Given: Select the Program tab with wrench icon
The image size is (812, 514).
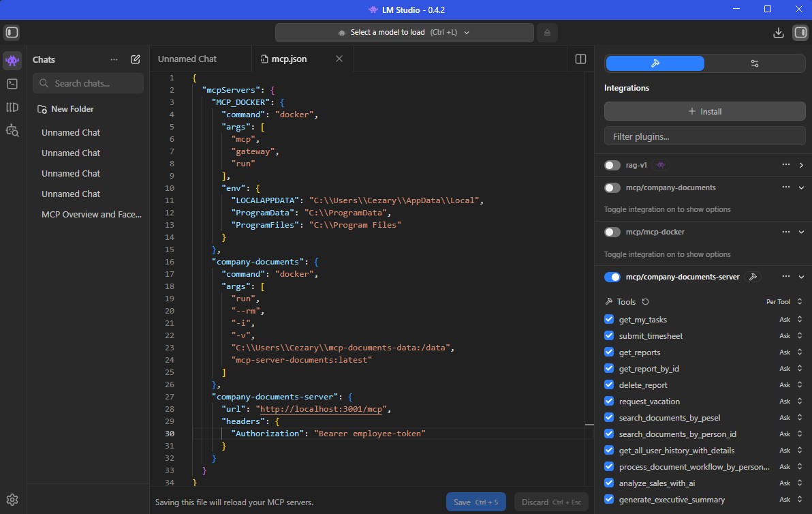Looking at the screenshot, I should pos(655,63).
